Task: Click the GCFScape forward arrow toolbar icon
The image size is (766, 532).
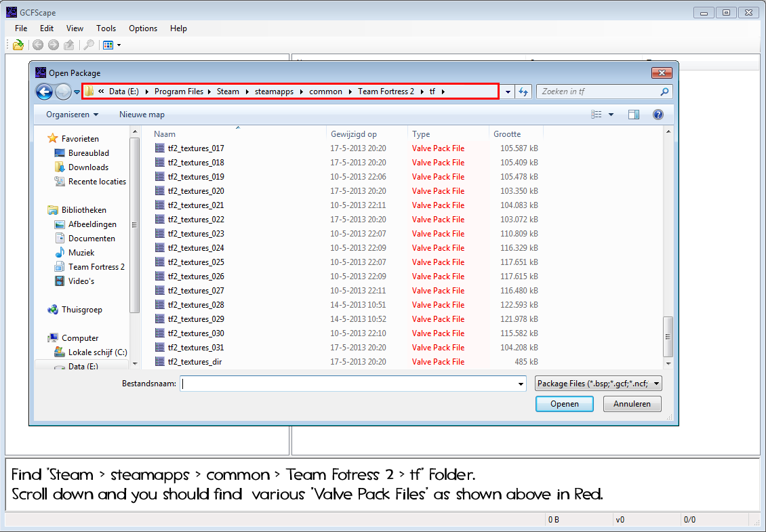Action: [54, 45]
